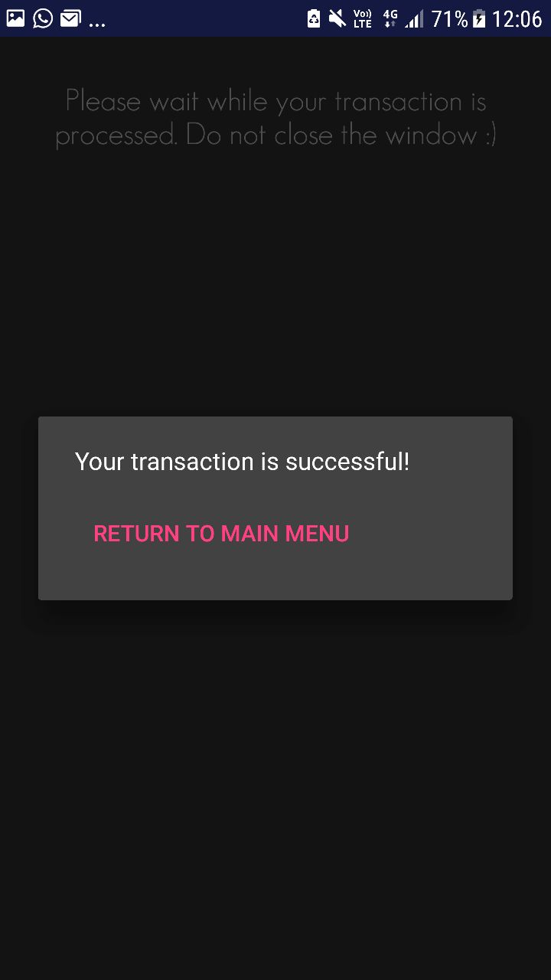551x980 pixels.
Task: Tap the signal strength bars
Action: [x=414, y=18]
